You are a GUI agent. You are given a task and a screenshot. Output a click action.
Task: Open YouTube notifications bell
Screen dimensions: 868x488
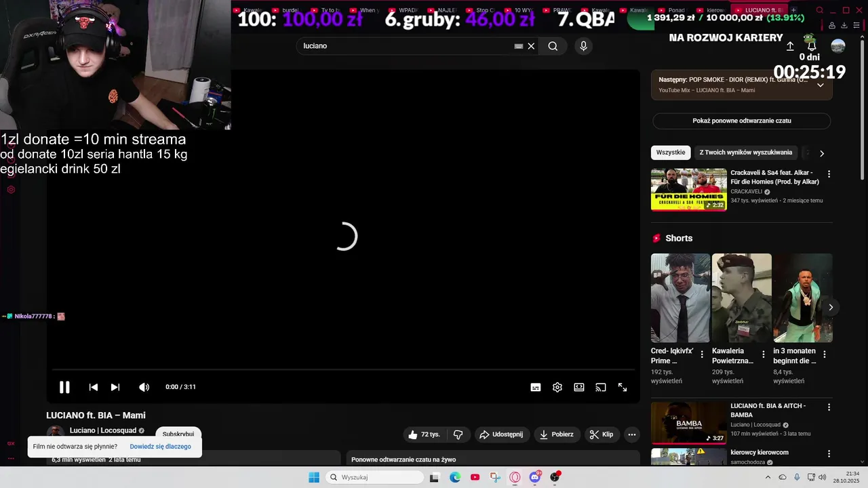tap(811, 45)
